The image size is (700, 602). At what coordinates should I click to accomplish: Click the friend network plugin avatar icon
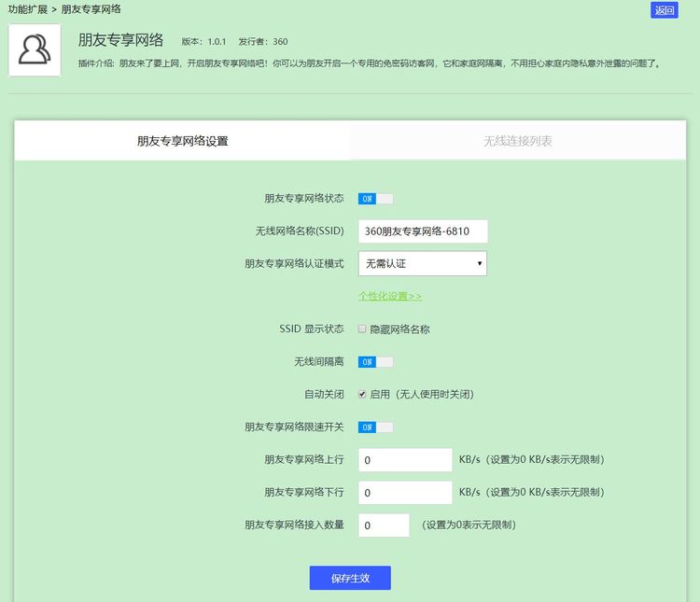[x=35, y=49]
